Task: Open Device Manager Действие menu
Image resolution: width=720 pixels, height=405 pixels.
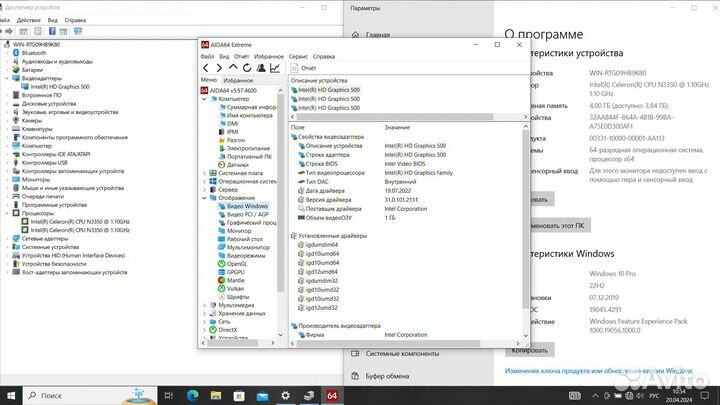Action: point(28,20)
